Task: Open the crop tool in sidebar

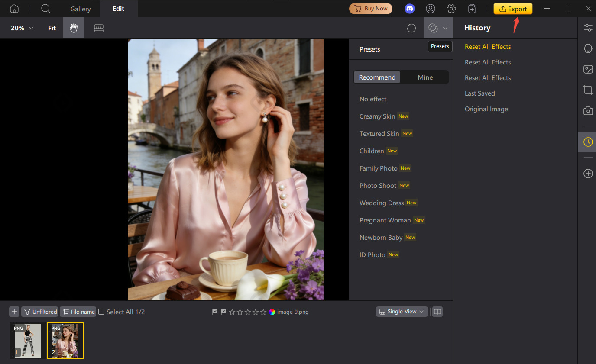Action: pos(588,90)
